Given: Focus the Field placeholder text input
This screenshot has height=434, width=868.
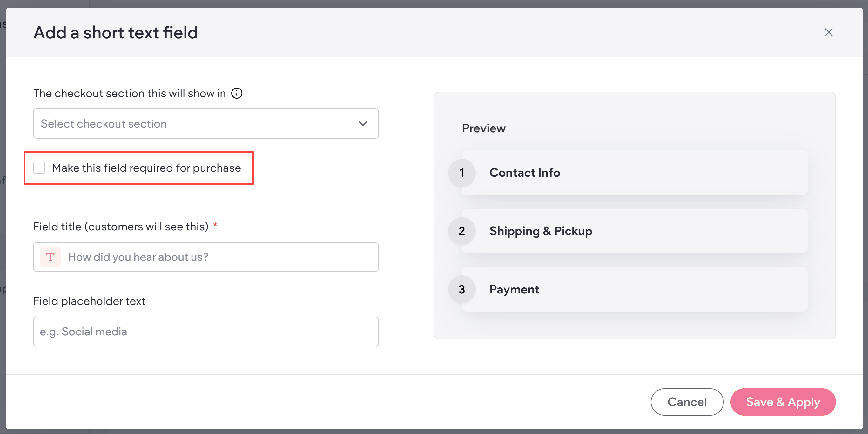Looking at the screenshot, I should [x=205, y=331].
